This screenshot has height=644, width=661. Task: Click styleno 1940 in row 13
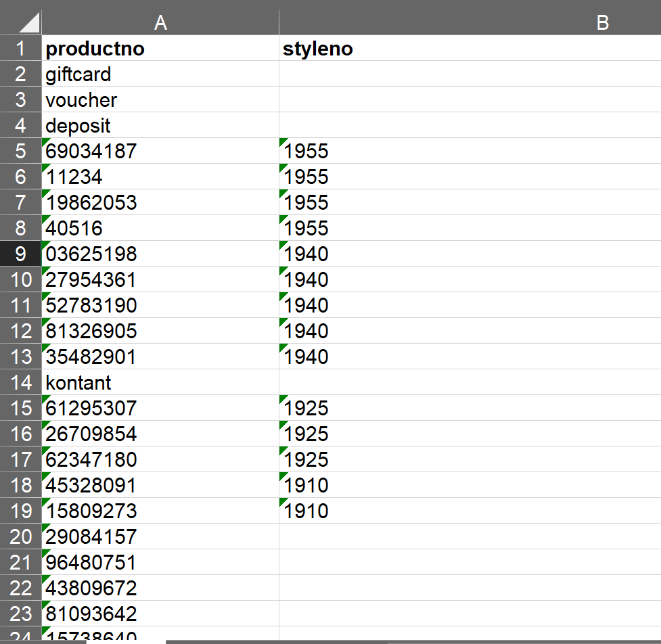470,356
